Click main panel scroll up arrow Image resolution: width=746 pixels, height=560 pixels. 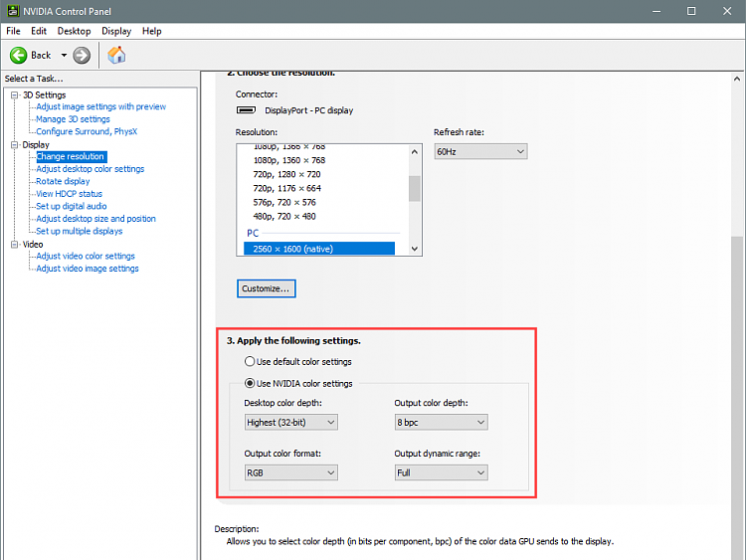[737, 79]
